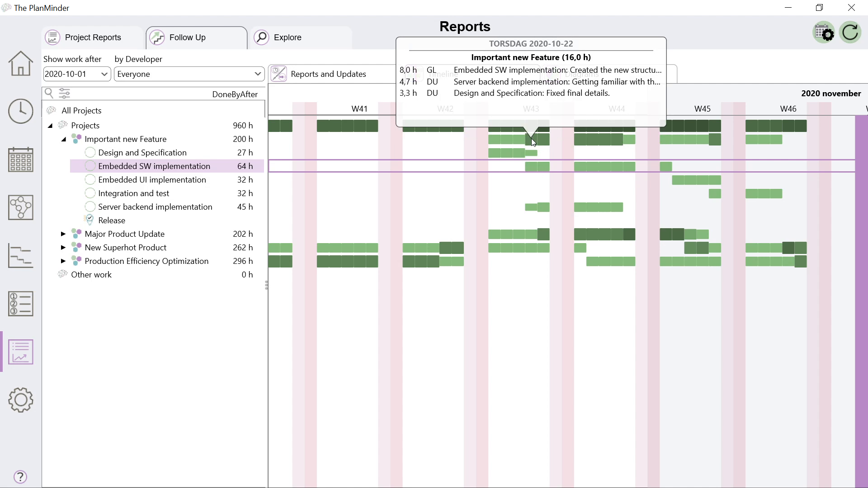
Task: Toggle circle for Integration and test
Action: tap(90, 193)
